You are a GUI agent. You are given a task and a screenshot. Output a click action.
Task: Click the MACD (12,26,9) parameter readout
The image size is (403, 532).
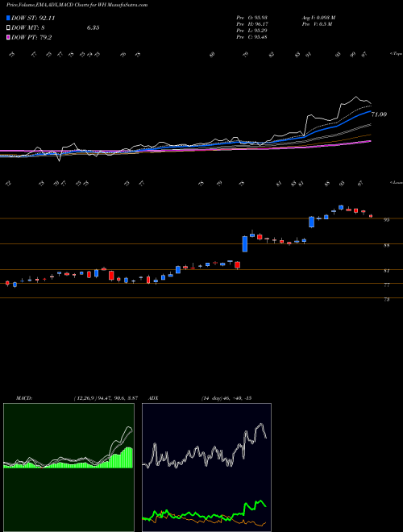tap(106, 398)
